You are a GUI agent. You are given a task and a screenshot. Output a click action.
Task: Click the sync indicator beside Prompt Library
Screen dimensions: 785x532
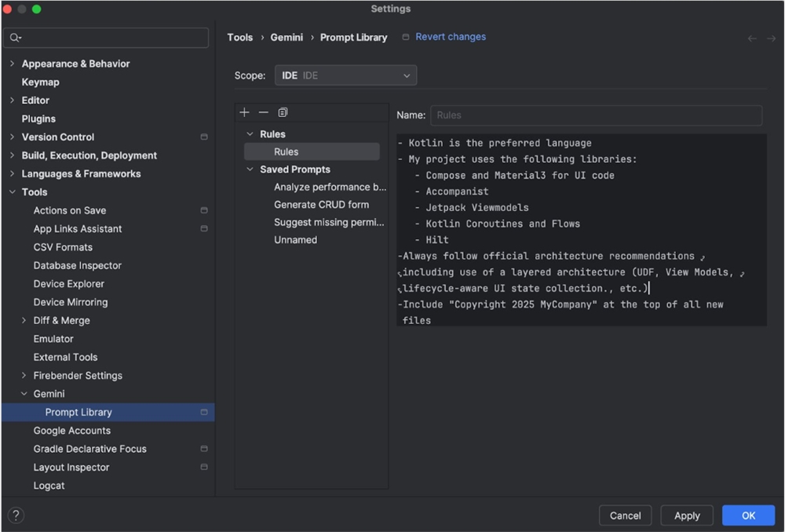click(203, 412)
